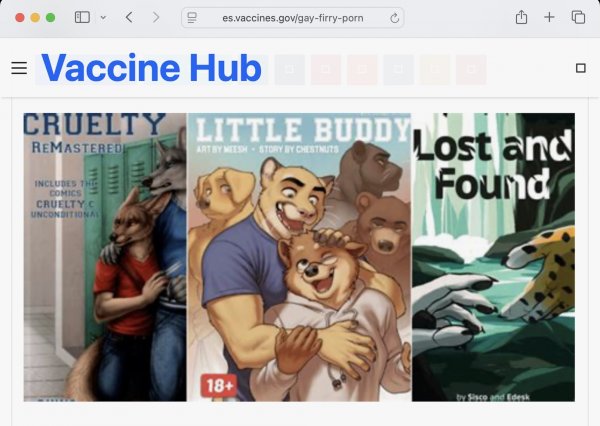Viewport: 600px width, 426px height.
Task: Click the address bar URL field
Action: pyautogui.click(x=293, y=18)
